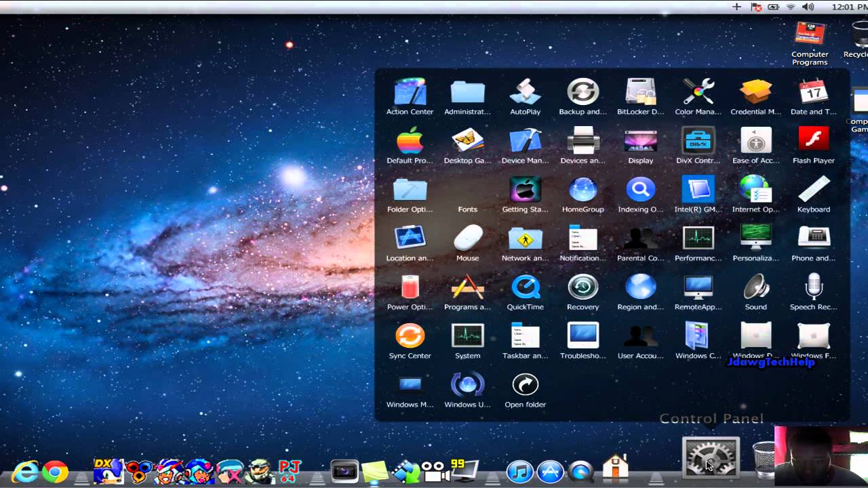Open the Fonts control panel
The image size is (868, 488).
467,192
